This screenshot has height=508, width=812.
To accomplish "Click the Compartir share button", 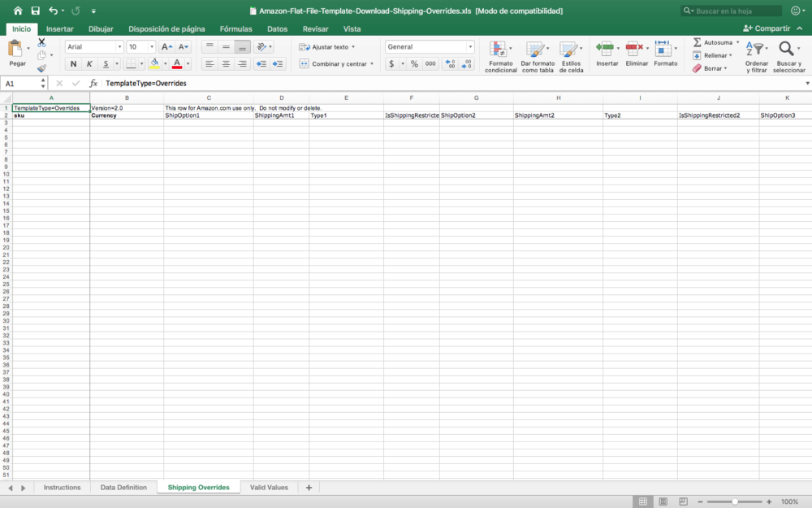I will (x=767, y=28).
